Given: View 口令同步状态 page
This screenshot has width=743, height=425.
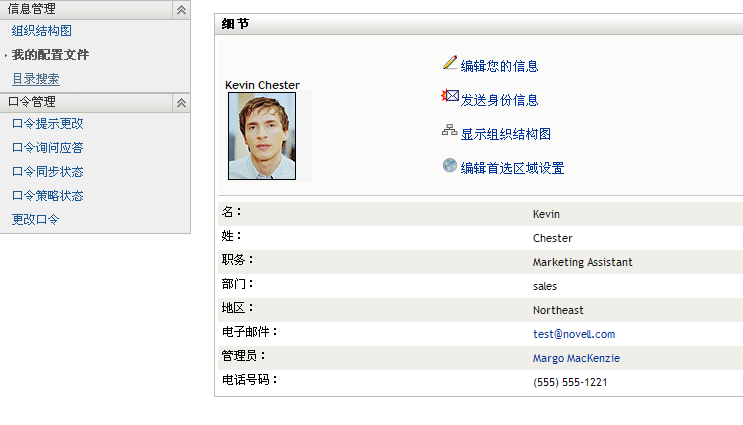Looking at the screenshot, I should click(x=48, y=172).
